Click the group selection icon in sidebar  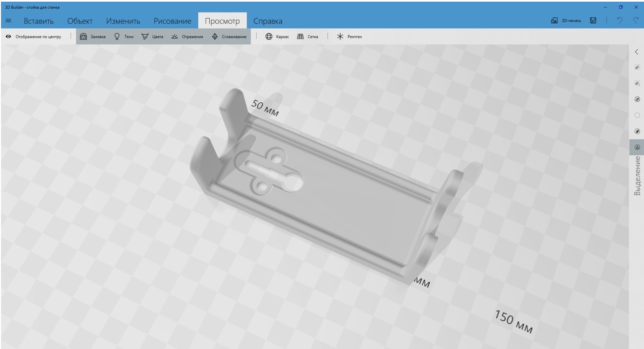(x=637, y=67)
